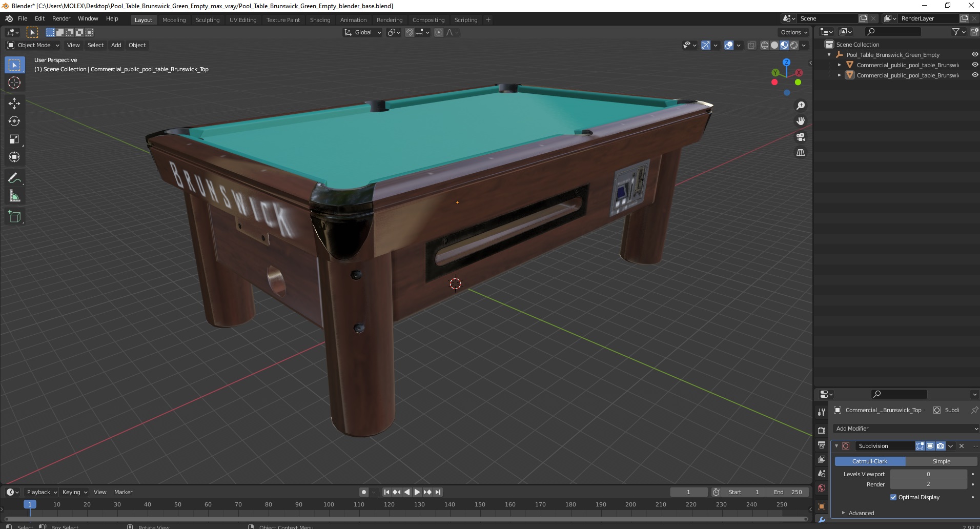Viewport: 980px width, 529px height.
Task: Select the Measure tool
Action: 14,196
